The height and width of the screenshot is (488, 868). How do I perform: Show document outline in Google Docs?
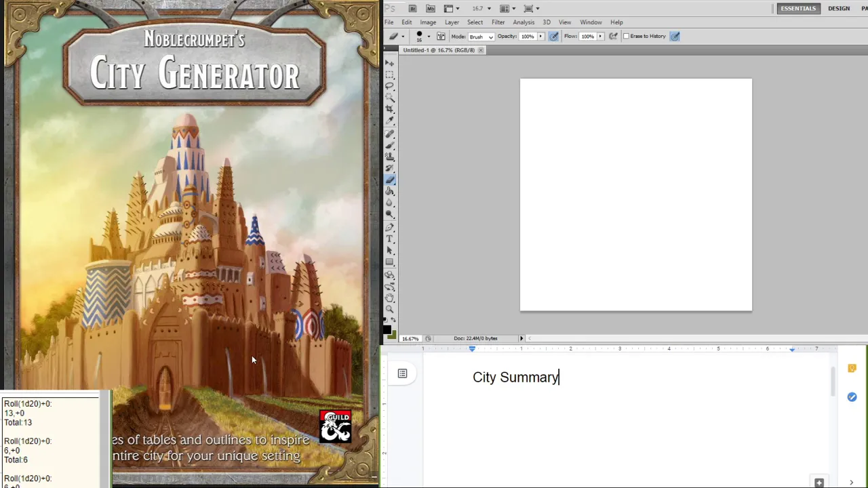[402, 373]
